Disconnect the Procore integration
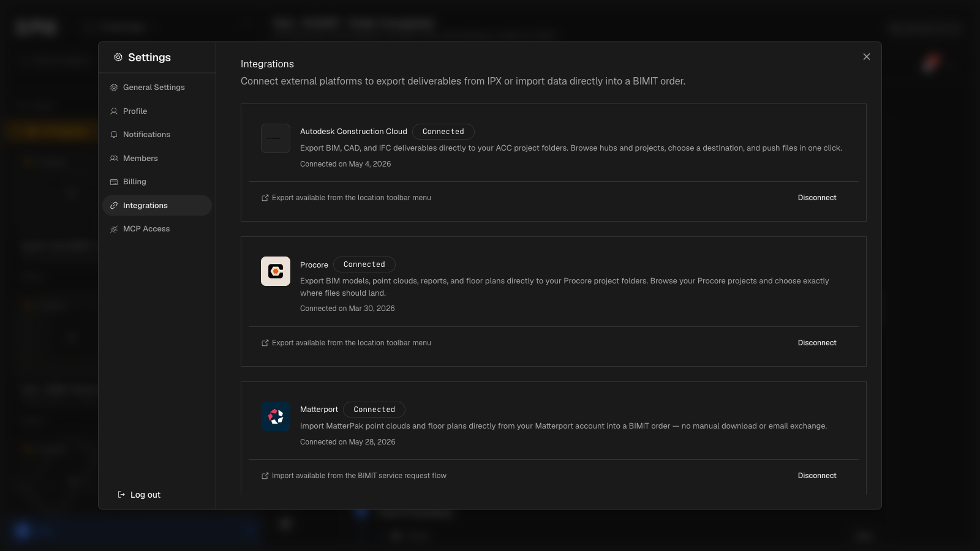 tap(817, 343)
